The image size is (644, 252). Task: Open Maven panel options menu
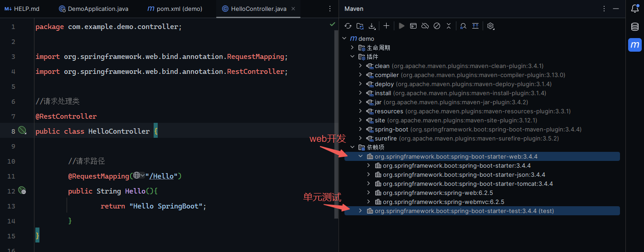604,9
